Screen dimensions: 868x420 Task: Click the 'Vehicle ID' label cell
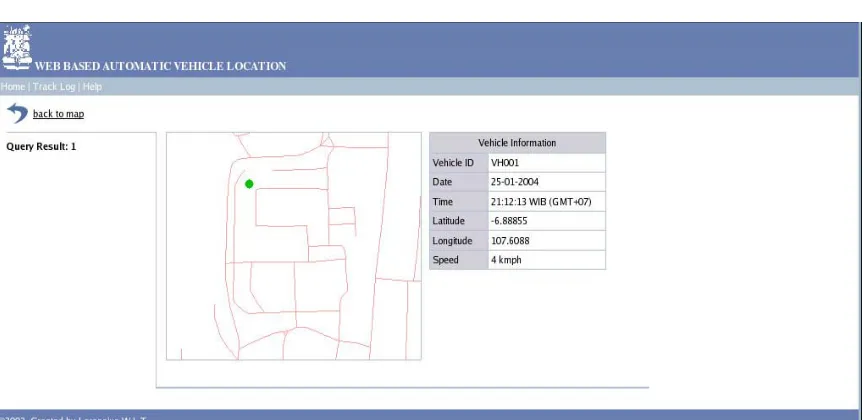(459, 163)
